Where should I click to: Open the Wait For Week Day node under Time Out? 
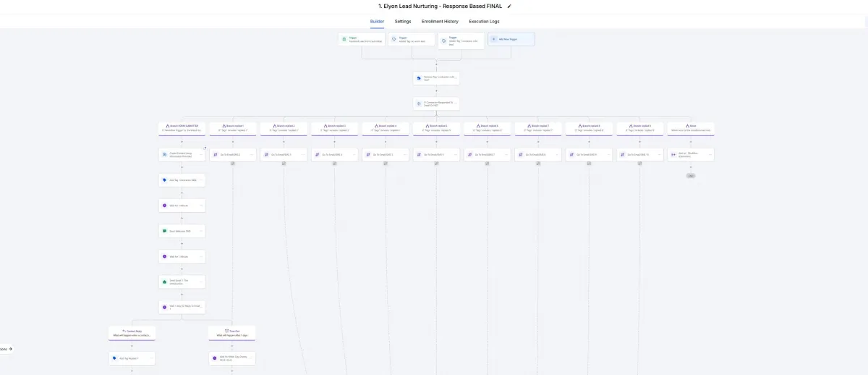point(232,358)
